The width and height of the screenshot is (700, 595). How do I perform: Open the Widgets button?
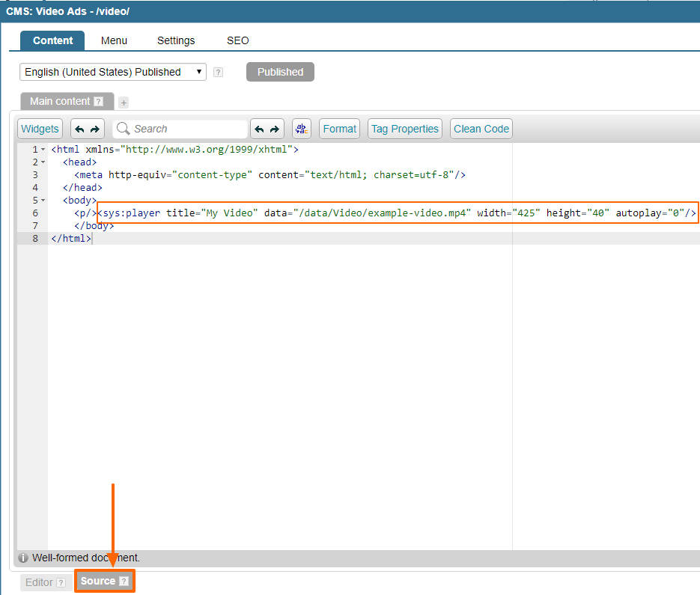click(x=40, y=129)
